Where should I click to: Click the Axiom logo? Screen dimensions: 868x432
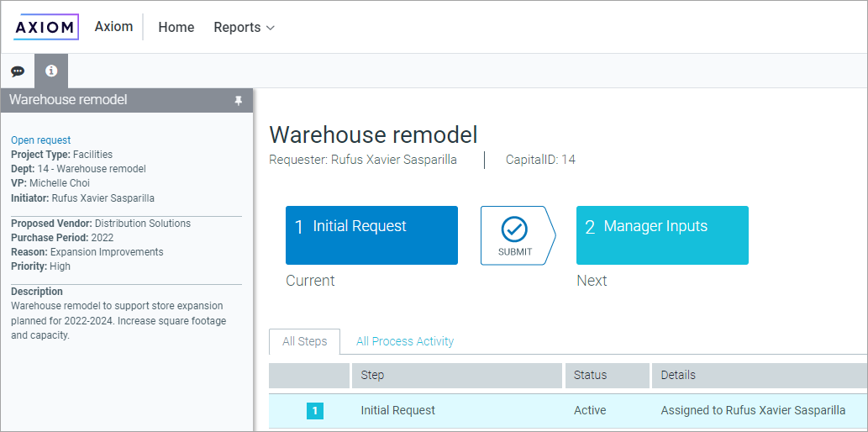point(46,27)
